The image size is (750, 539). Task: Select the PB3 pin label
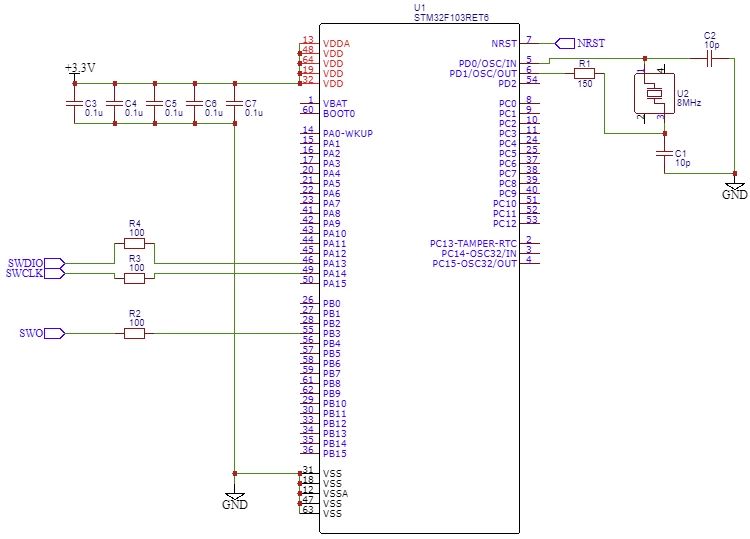[x=331, y=333]
